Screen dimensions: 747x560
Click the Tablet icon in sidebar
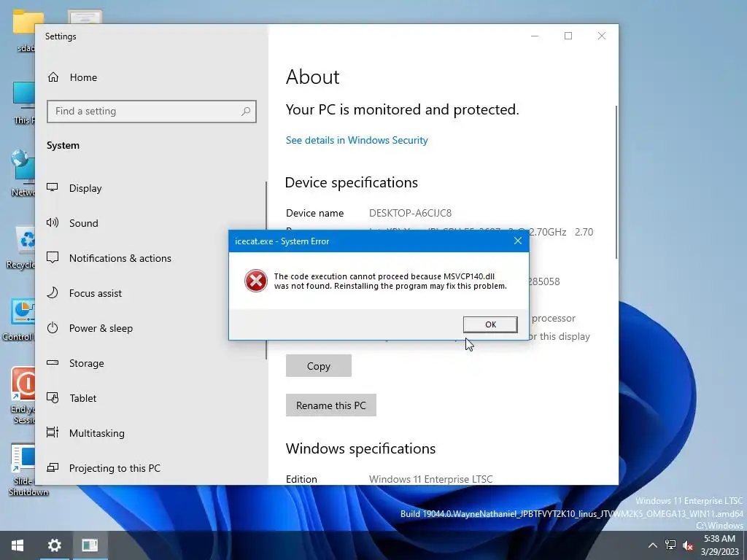click(53, 397)
